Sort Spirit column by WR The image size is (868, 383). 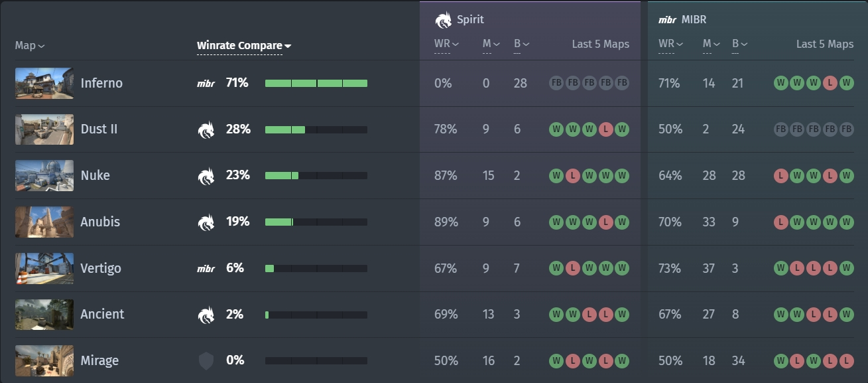pos(446,44)
